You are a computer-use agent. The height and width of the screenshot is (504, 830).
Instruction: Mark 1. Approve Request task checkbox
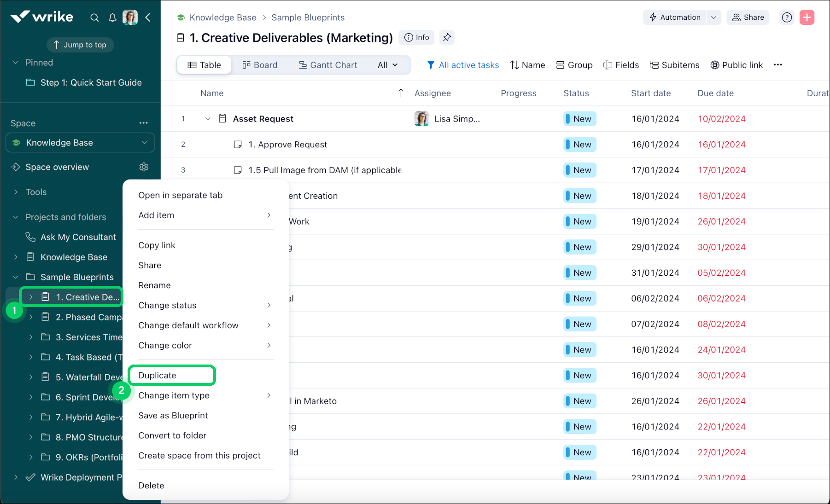[238, 145]
